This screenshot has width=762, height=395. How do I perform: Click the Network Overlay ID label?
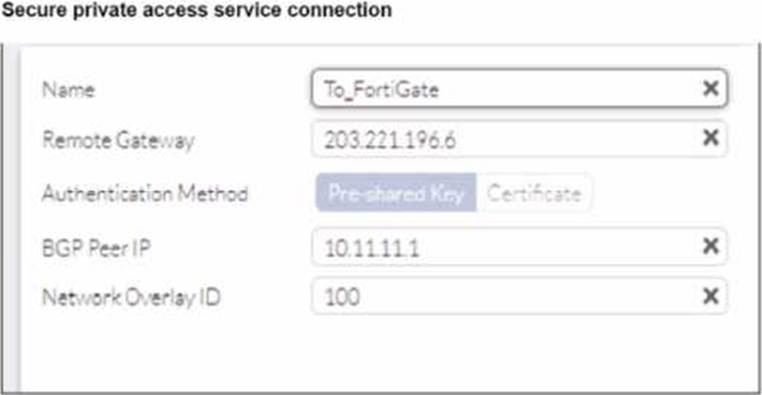pos(131,297)
